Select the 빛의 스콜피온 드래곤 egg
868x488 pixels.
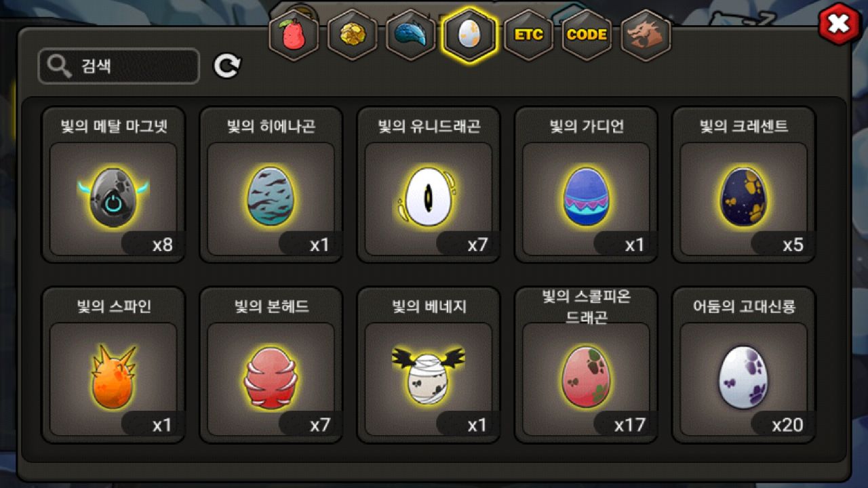click(586, 365)
